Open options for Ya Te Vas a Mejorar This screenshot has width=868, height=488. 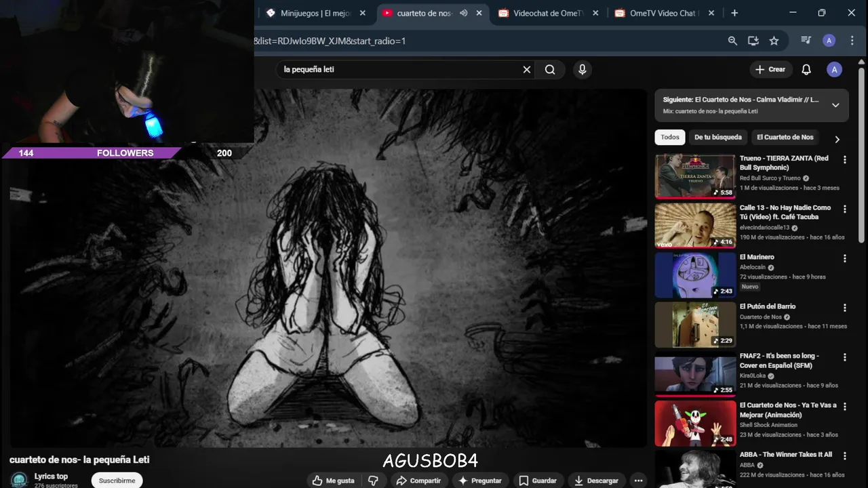[845, 407]
